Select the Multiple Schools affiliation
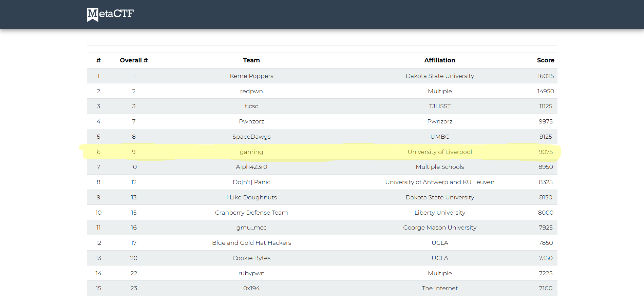Image resolution: width=644 pixels, height=296 pixels. [440, 167]
